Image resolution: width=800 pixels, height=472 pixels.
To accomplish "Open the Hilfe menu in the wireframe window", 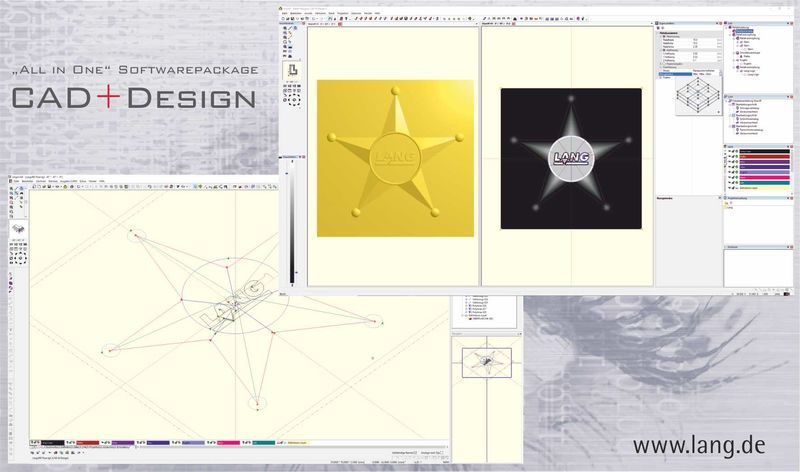I will coord(102,181).
